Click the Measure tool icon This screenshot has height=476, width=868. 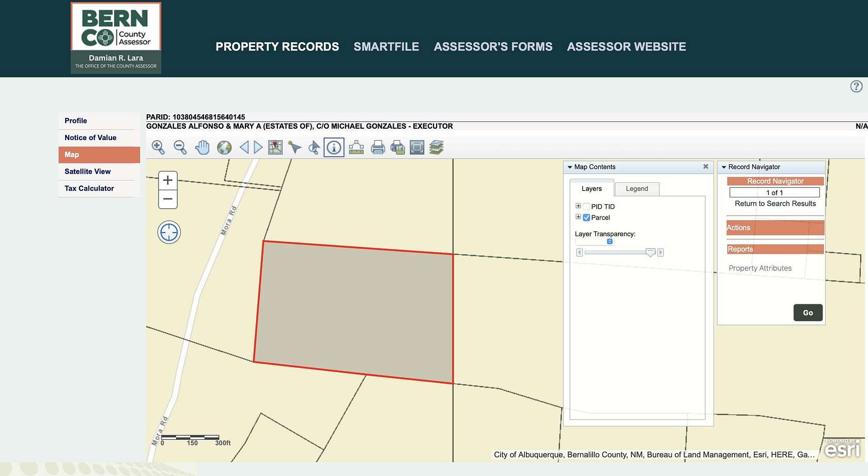tap(355, 147)
